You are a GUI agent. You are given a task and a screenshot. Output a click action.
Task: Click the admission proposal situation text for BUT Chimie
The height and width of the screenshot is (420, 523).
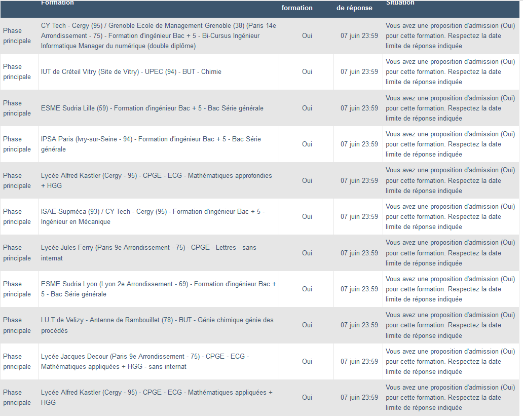click(451, 71)
